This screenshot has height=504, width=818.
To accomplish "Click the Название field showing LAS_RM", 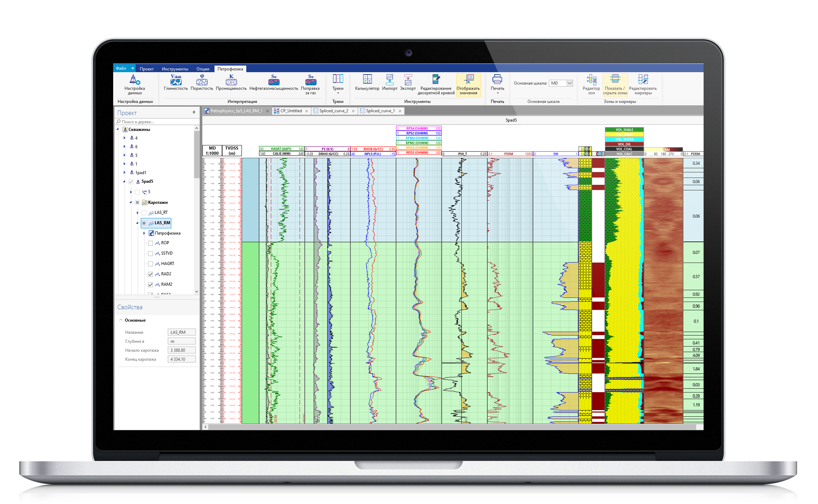I will coord(182,332).
